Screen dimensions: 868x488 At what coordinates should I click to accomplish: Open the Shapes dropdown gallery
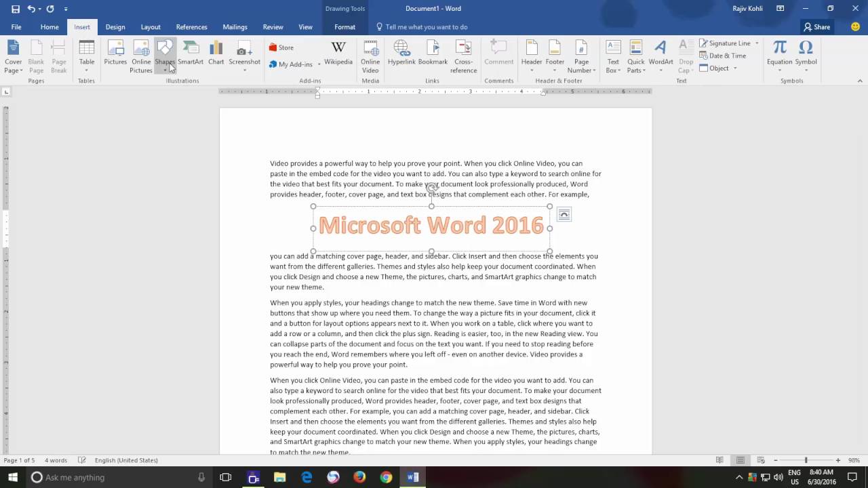point(165,54)
